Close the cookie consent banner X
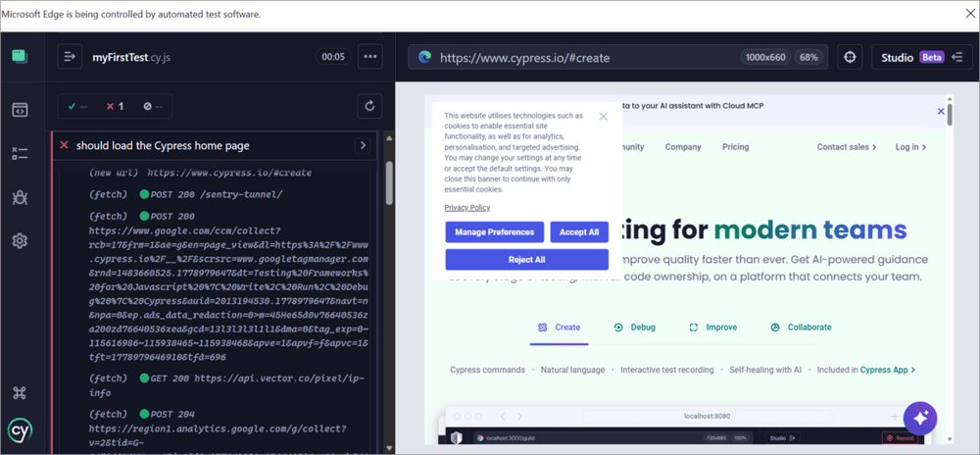Viewport: 980px width, 455px height. [603, 117]
